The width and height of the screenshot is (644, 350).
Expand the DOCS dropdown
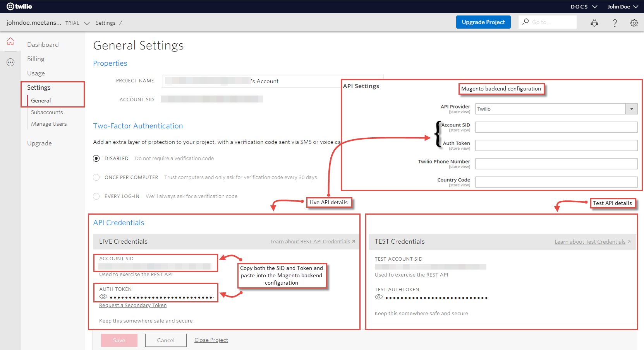(584, 7)
